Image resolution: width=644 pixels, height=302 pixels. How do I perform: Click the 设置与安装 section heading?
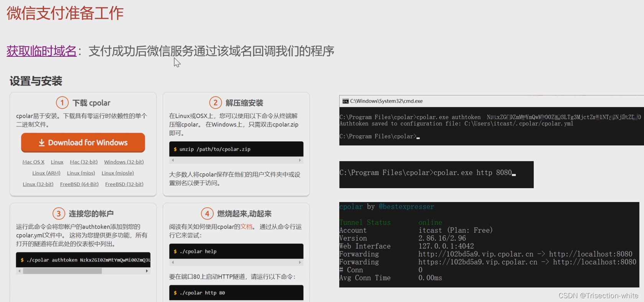tap(36, 81)
